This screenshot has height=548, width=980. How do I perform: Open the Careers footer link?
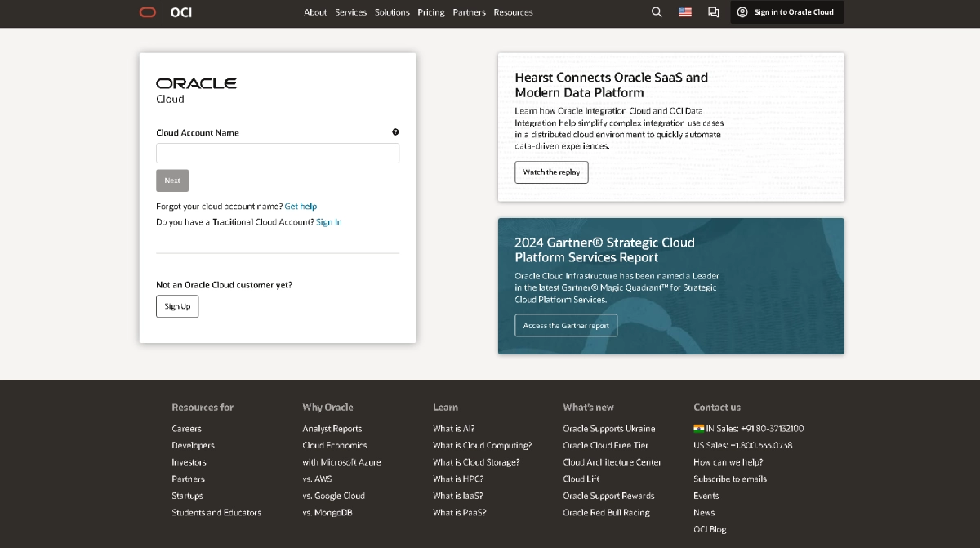pos(186,429)
